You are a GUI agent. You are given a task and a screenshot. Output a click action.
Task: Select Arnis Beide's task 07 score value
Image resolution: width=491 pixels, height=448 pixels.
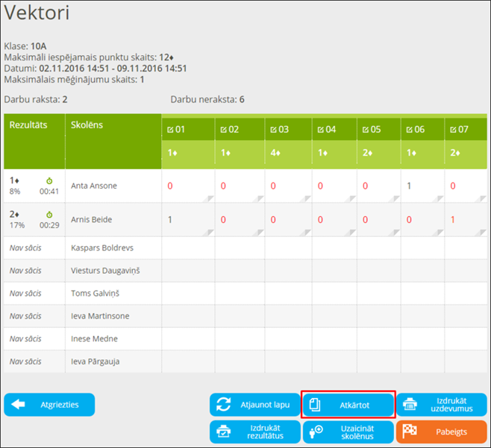(x=453, y=220)
